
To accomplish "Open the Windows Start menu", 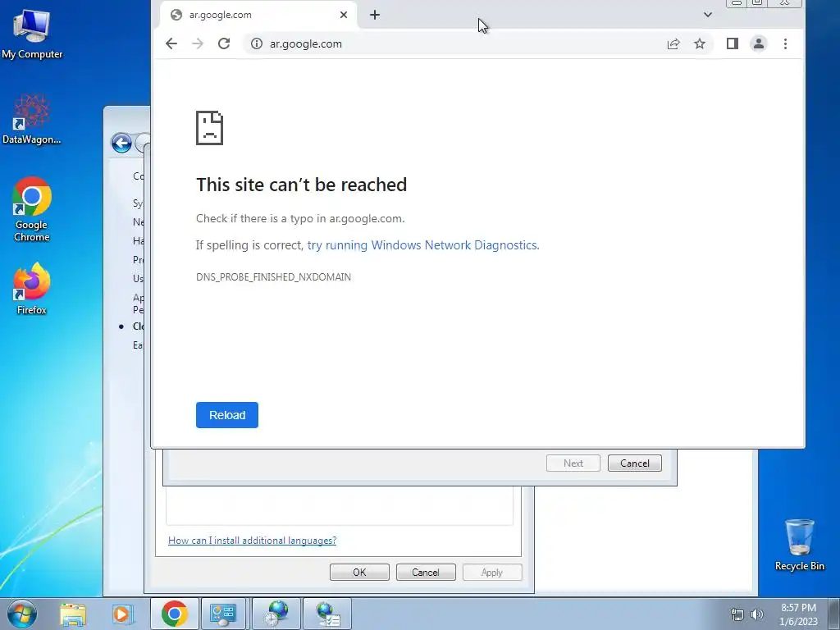I will pyautogui.click(x=22, y=614).
